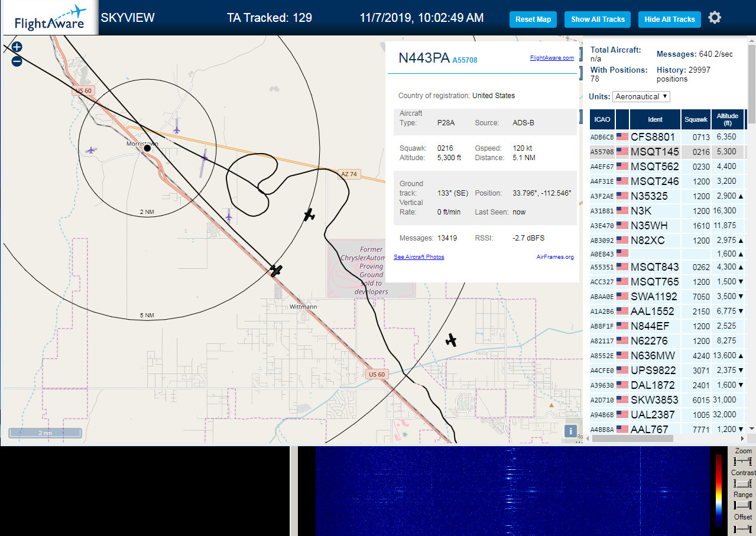Click the climb arrow beside N35325 altitude
This screenshot has height=536, width=756.
[x=741, y=196]
